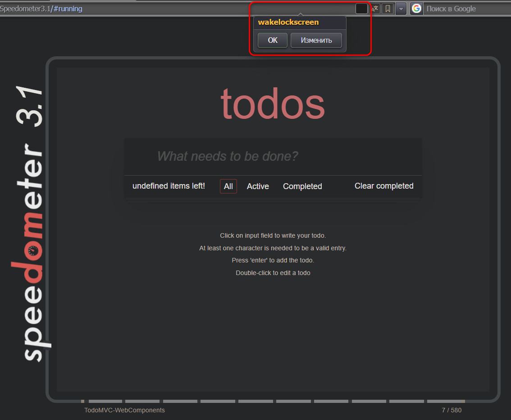Click the wakelockscreen popup title
The image size is (511, 420).
pos(288,22)
